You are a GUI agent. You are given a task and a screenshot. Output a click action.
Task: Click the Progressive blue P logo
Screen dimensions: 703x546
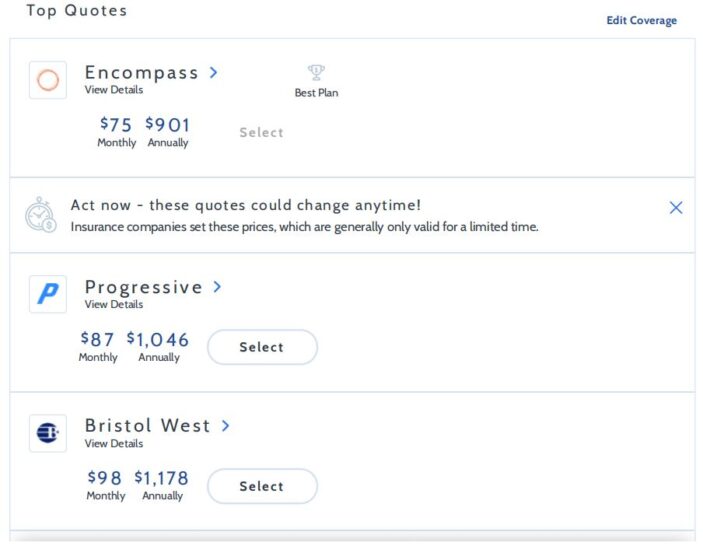coord(48,294)
